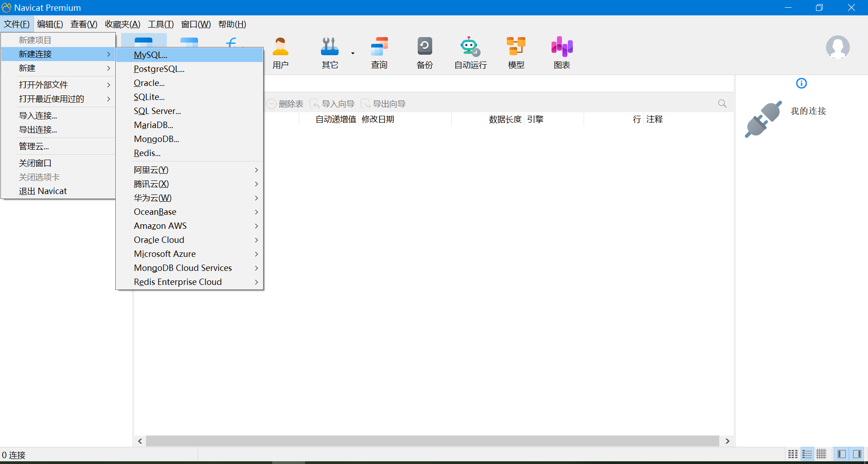Click the 我的连接 plug icon
Viewport: 868px width, 464px height.
click(x=763, y=119)
